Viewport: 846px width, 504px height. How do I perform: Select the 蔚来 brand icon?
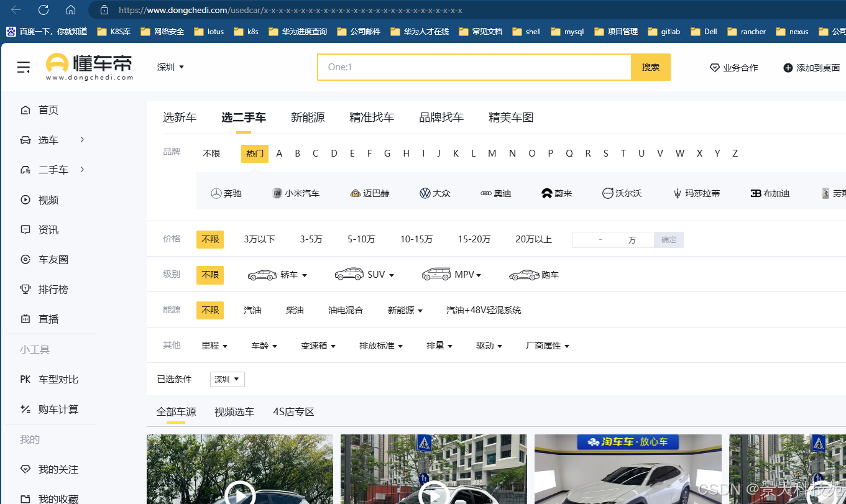557,193
